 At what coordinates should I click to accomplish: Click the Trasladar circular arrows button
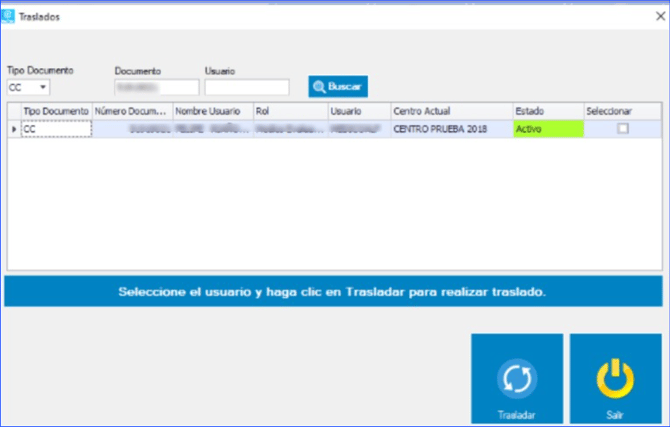(x=516, y=380)
